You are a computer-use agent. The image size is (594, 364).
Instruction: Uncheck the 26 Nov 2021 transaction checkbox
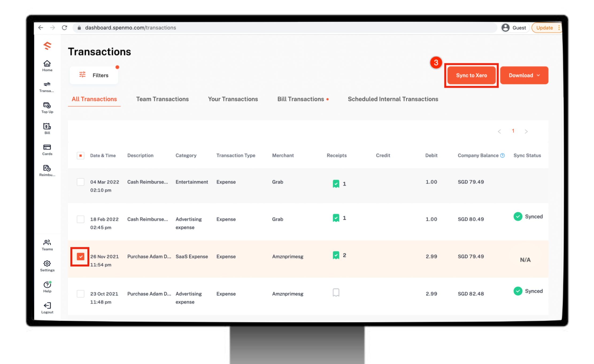pyautogui.click(x=80, y=256)
